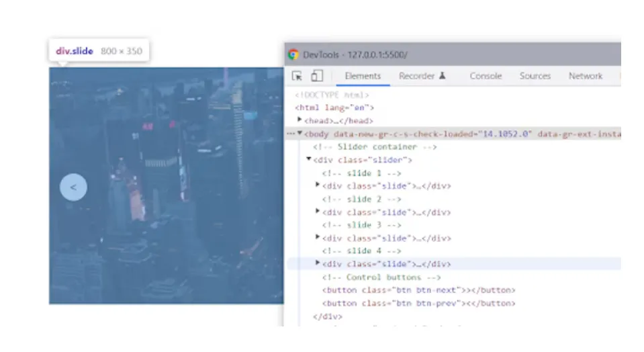The height and width of the screenshot is (352, 644).
Task: Select the Control buttons comment line
Action: pos(381,277)
